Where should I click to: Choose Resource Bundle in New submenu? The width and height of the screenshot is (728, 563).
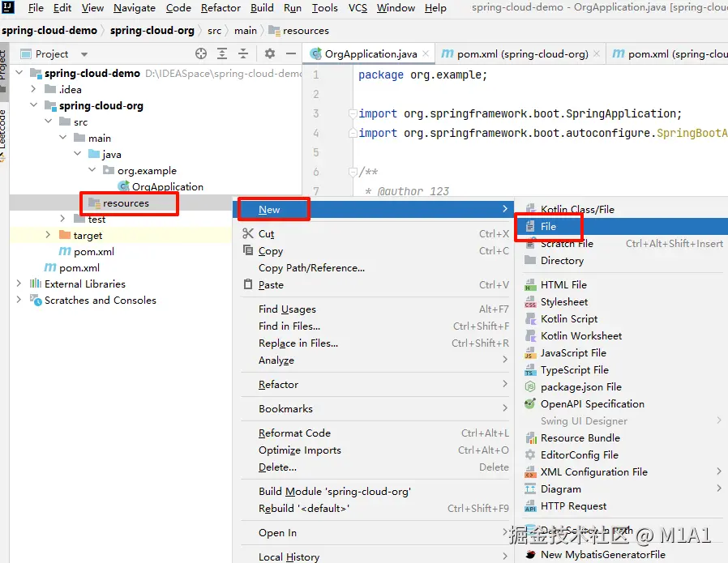pyautogui.click(x=621, y=437)
